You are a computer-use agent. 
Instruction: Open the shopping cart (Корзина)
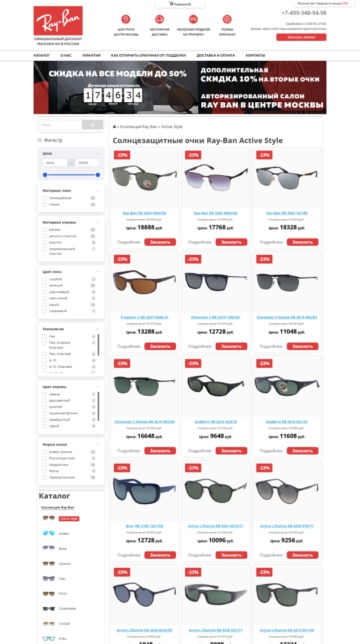tap(180, 4)
